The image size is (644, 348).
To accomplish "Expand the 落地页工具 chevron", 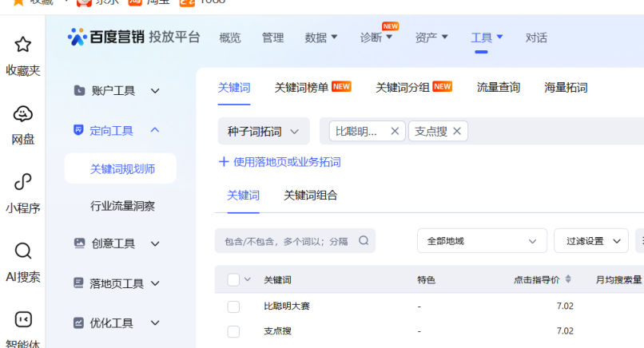I will (155, 283).
